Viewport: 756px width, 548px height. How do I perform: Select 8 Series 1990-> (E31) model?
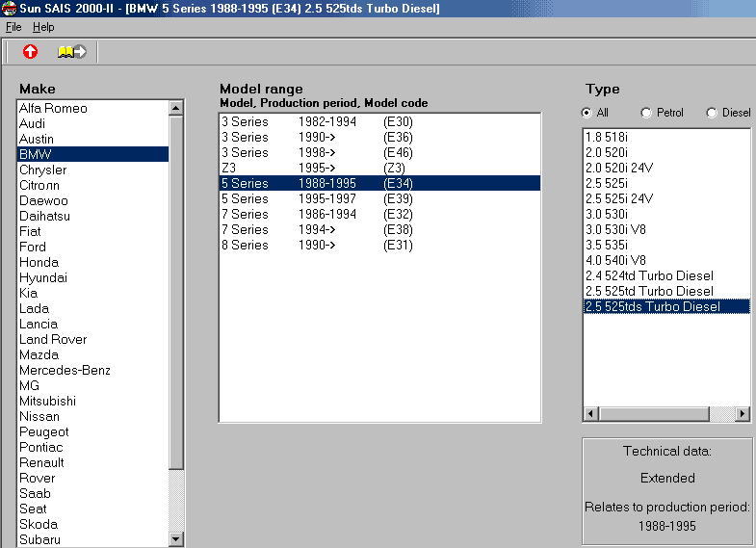(x=380, y=245)
